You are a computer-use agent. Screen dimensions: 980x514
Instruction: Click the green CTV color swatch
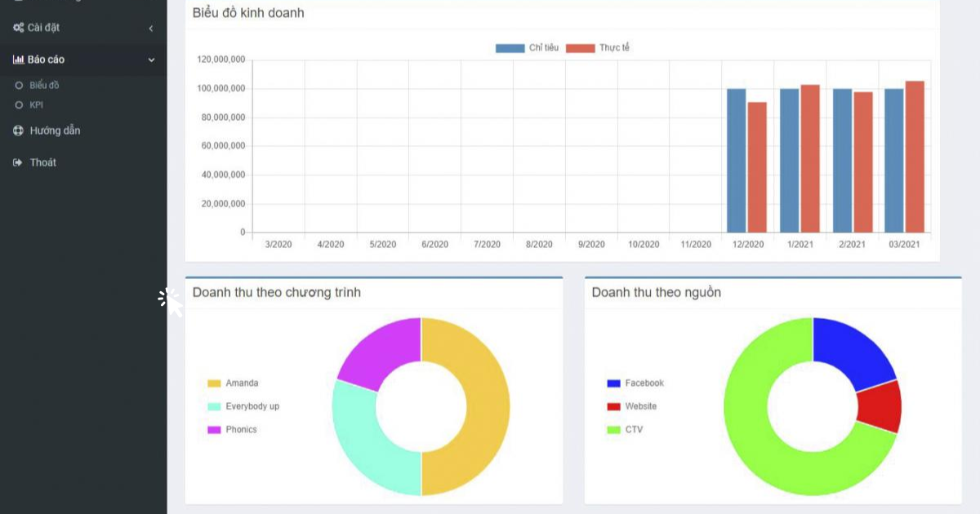click(x=614, y=429)
